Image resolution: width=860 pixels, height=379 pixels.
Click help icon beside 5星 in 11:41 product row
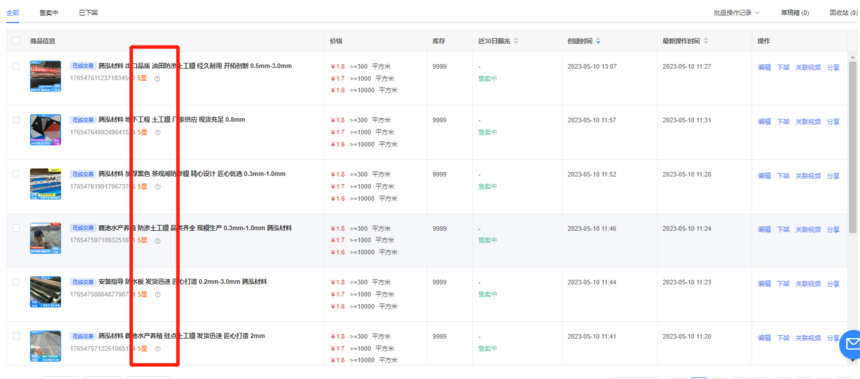click(157, 348)
